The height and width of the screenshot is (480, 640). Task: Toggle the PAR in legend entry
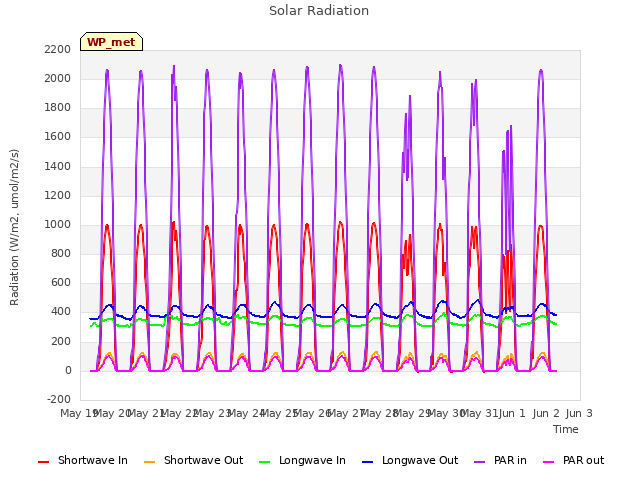pos(500,460)
